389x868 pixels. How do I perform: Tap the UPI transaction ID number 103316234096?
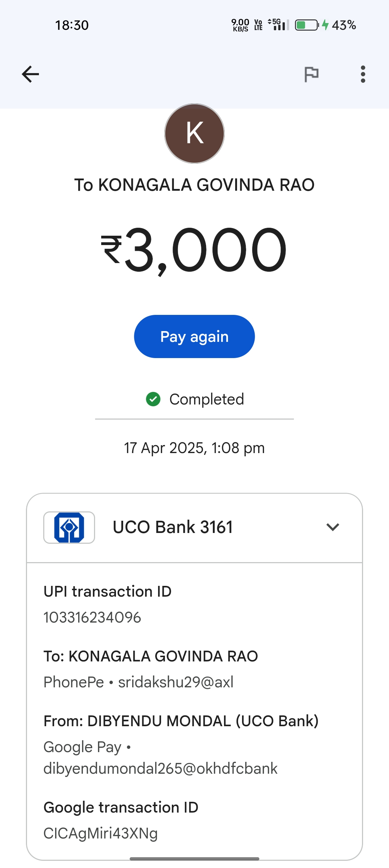coord(92,618)
